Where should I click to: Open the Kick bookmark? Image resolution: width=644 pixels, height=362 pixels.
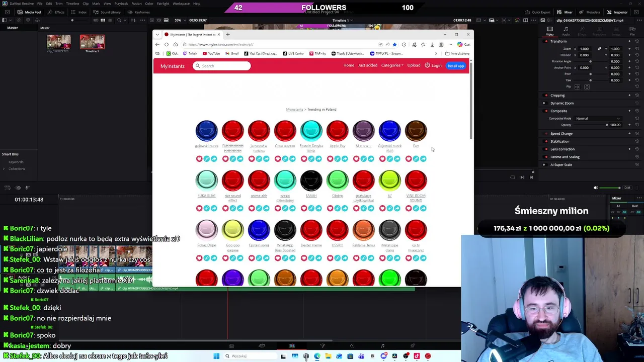(x=172, y=53)
